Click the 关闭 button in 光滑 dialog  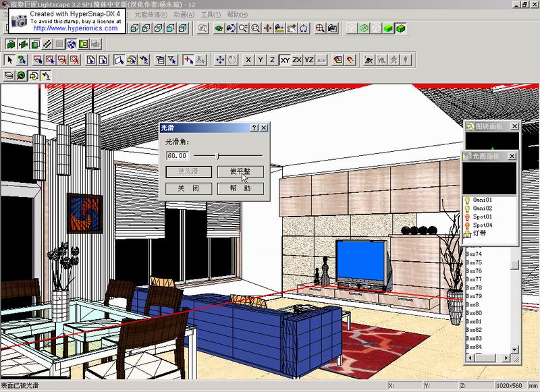pos(188,189)
